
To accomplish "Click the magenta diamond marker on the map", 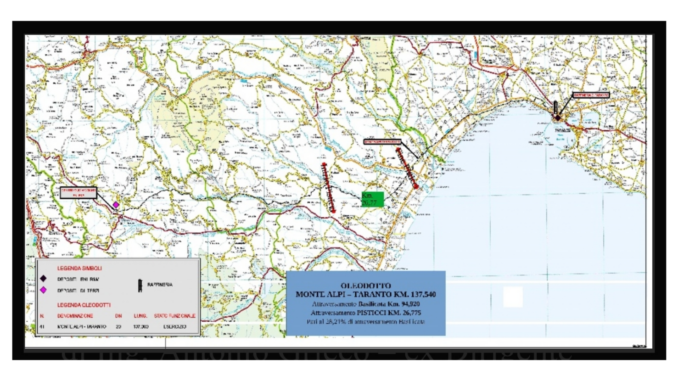I will point(116,205).
